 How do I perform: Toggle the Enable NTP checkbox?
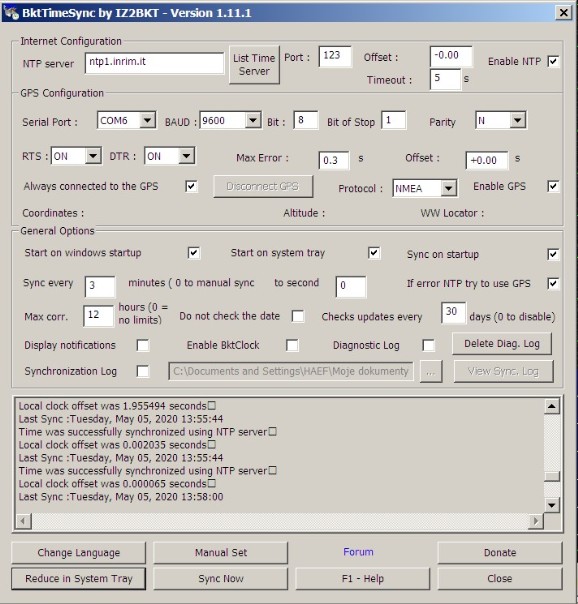(553, 62)
